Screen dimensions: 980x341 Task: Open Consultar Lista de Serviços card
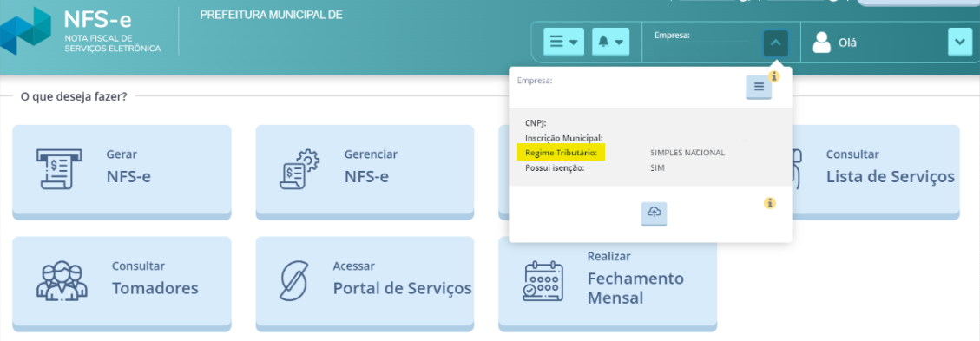[876, 172]
